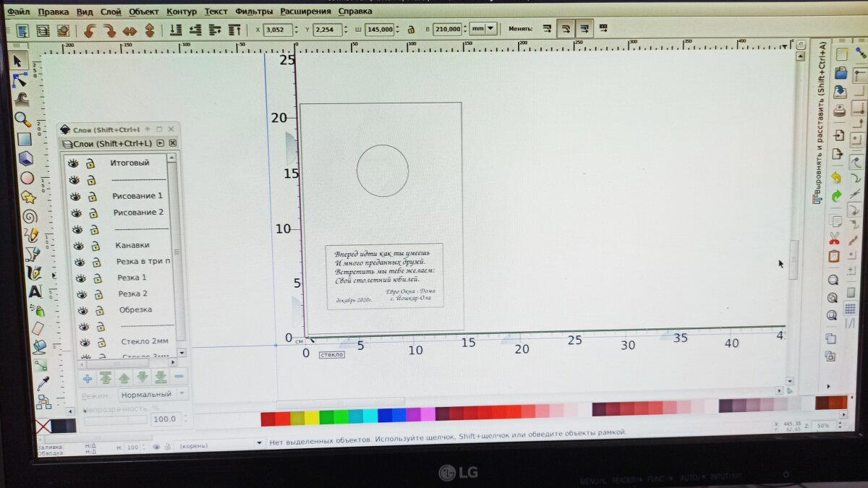This screenshot has height=488, width=868.
Task: Open the Объект menu
Action: click(144, 12)
